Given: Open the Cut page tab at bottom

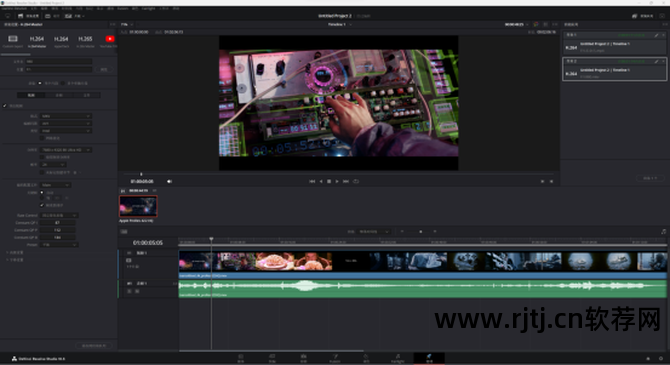Looking at the screenshot, I should 272,358.
